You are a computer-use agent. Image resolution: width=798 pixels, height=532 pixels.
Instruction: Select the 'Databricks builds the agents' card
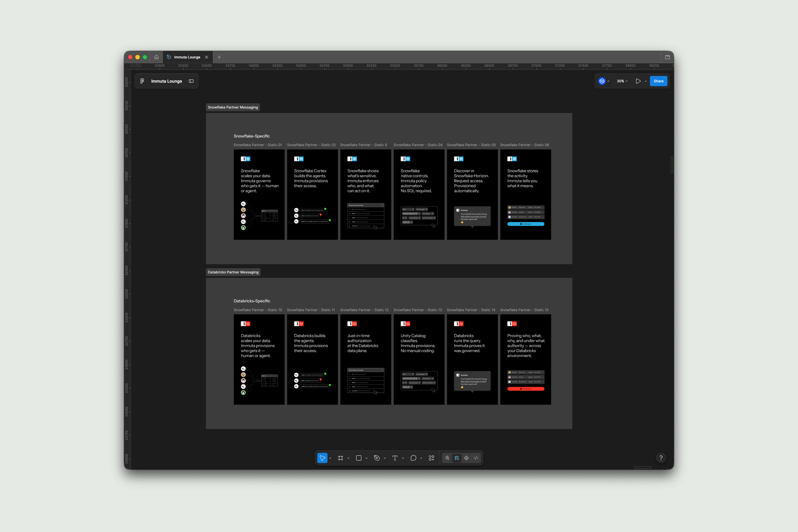pos(312,359)
